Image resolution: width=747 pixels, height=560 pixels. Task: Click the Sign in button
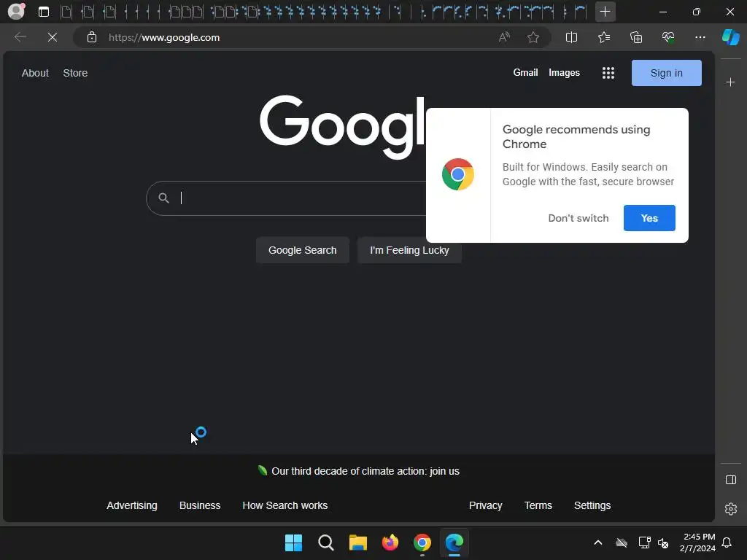666,73
